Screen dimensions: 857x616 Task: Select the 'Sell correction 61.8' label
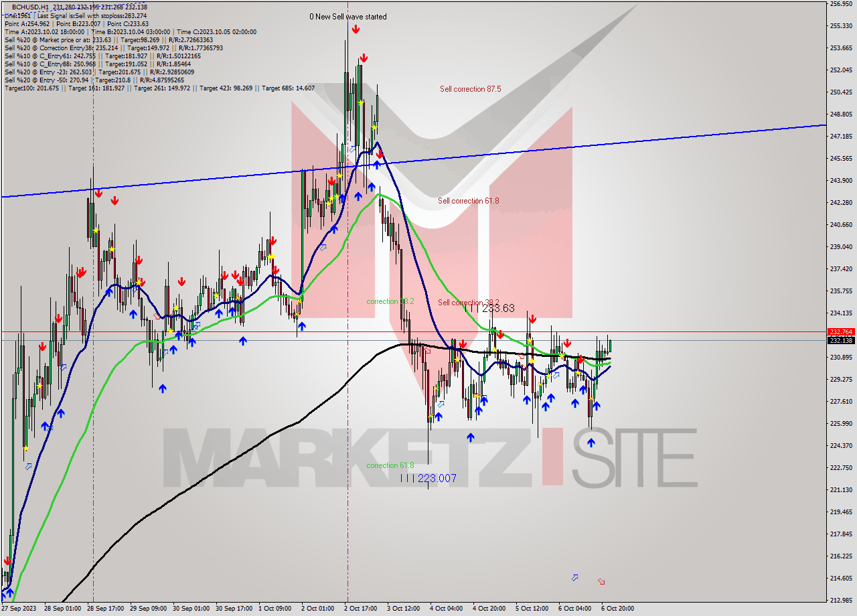[469, 201]
